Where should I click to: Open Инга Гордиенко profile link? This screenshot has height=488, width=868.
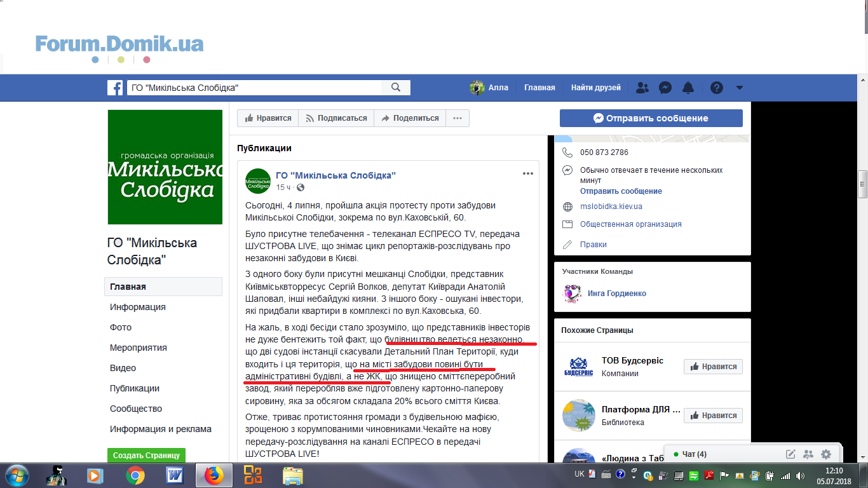(617, 294)
